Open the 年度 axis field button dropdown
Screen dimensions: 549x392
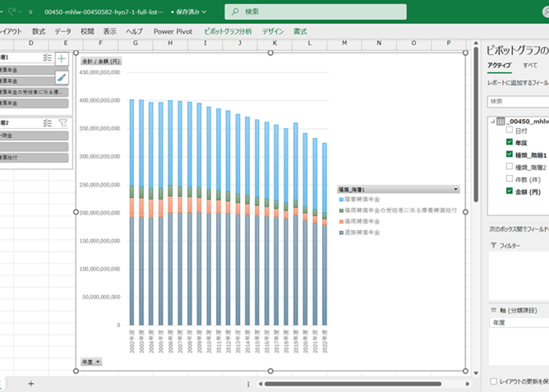point(97,362)
